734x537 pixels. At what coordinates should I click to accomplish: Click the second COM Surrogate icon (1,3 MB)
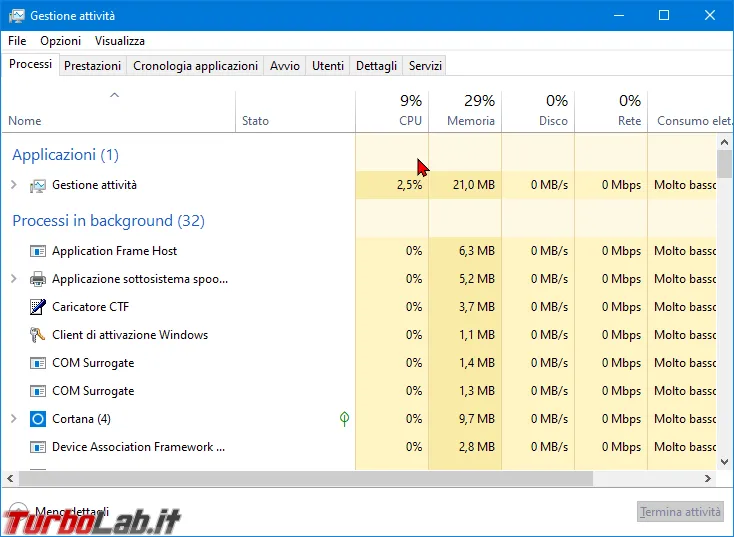pos(37,391)
